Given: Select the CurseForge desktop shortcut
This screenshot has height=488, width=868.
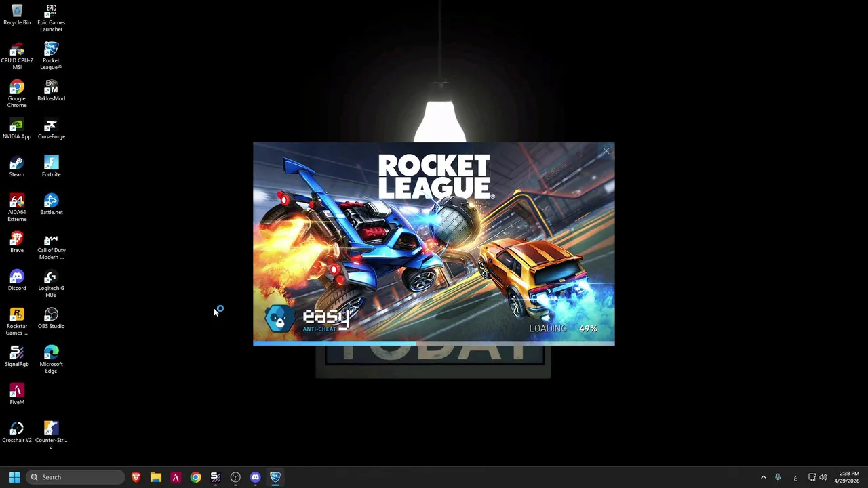Looking at the screenshot, I should click(x=51, y=129).
